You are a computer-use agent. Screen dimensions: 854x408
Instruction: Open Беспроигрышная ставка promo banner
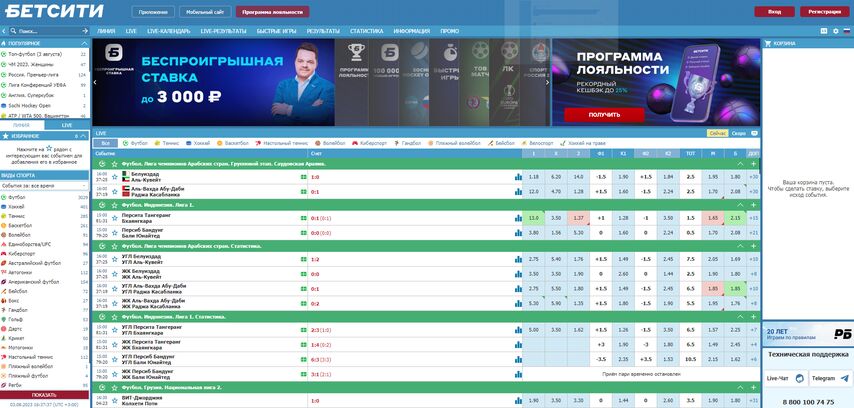[x=213, y=82]
